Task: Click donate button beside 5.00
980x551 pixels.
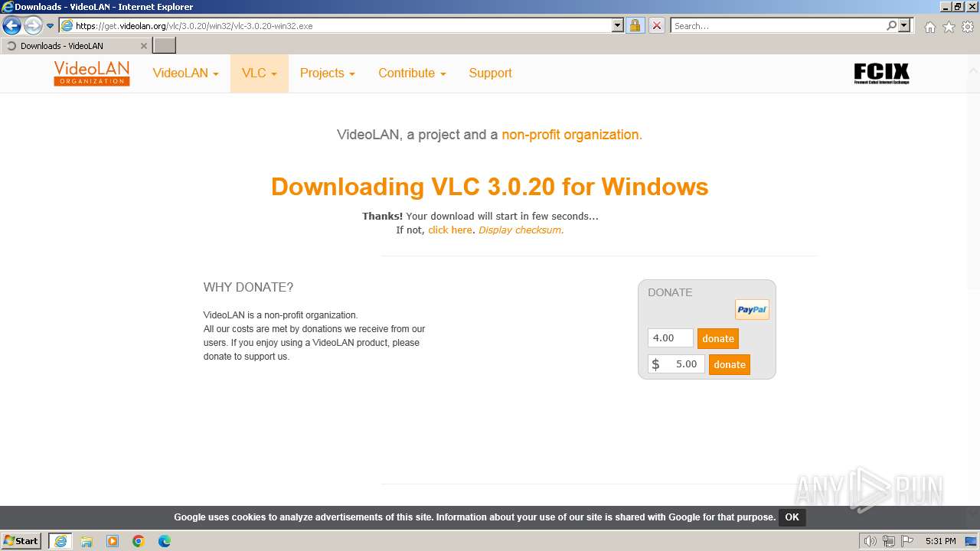Action: [x=730, y=364]
